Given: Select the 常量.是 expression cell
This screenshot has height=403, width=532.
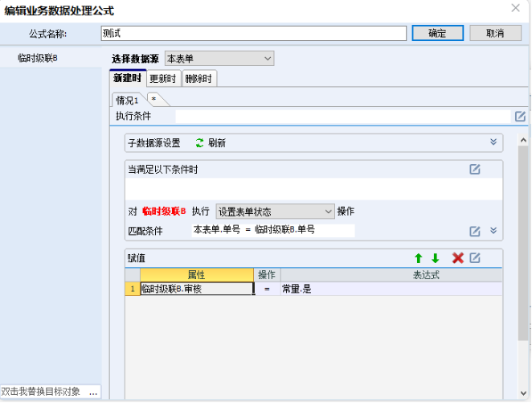Looking at the screenshot, I should tap(391, 289).
